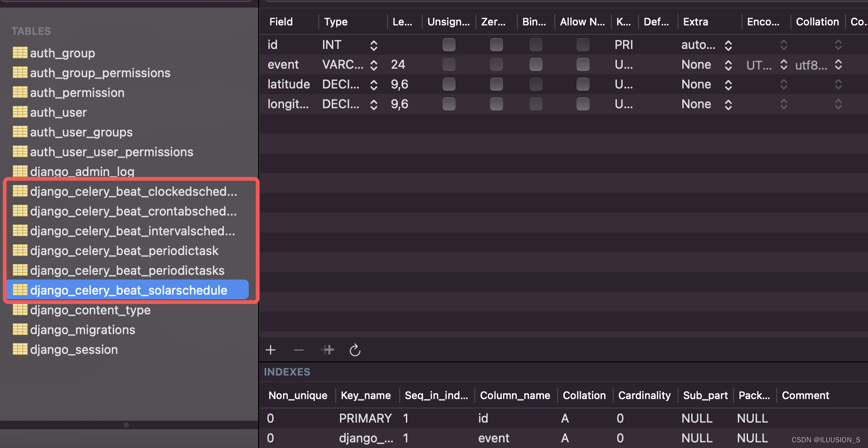Click table icon beside django_celery_beat_crontabsched...
868x448 pixels.
point(20,211)
